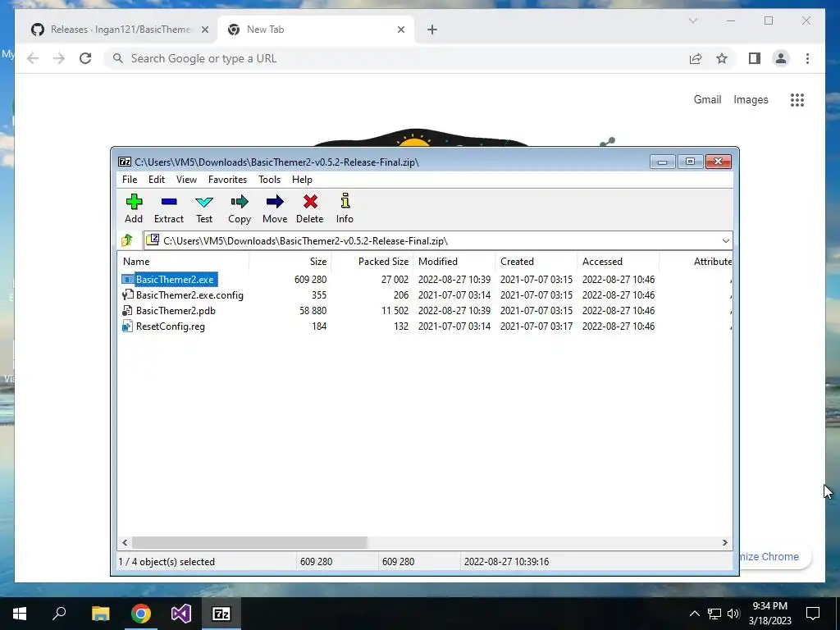Screen dimensions: 840x630
Task: Click the Add toolbar icon in 7-Zip
Action: tap(134, 202)
